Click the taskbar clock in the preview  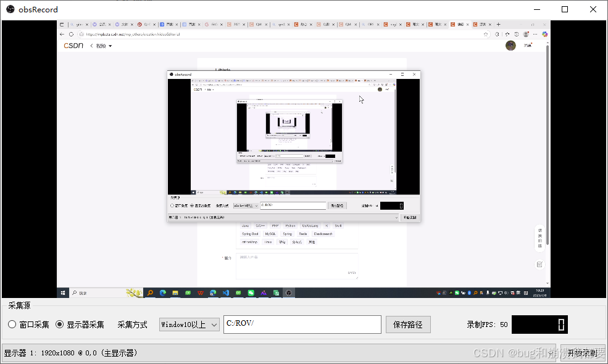539,293
